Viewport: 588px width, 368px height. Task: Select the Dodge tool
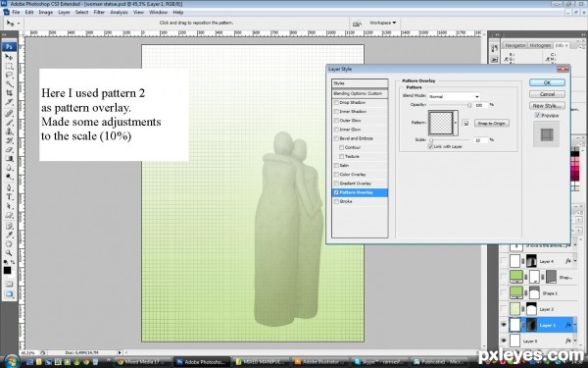tap(9, 177)
